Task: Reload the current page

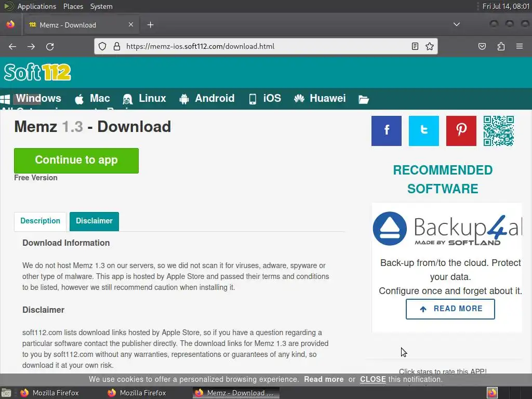Action: coord(50,46)
